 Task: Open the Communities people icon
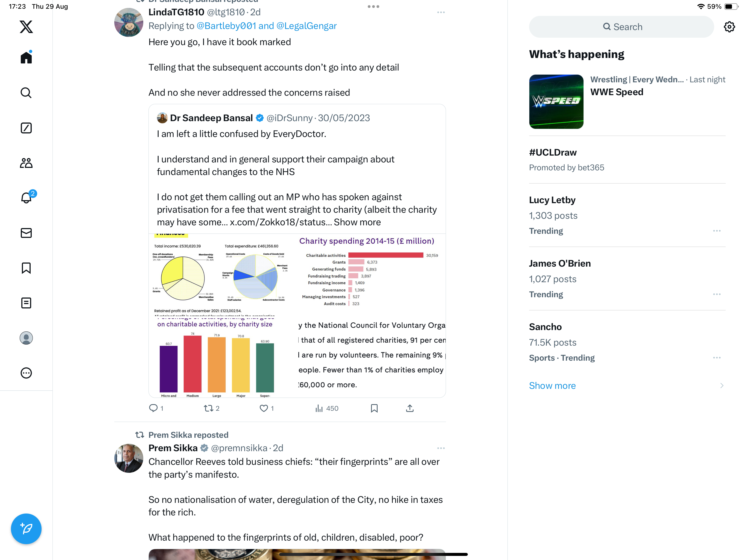(26, 163)
